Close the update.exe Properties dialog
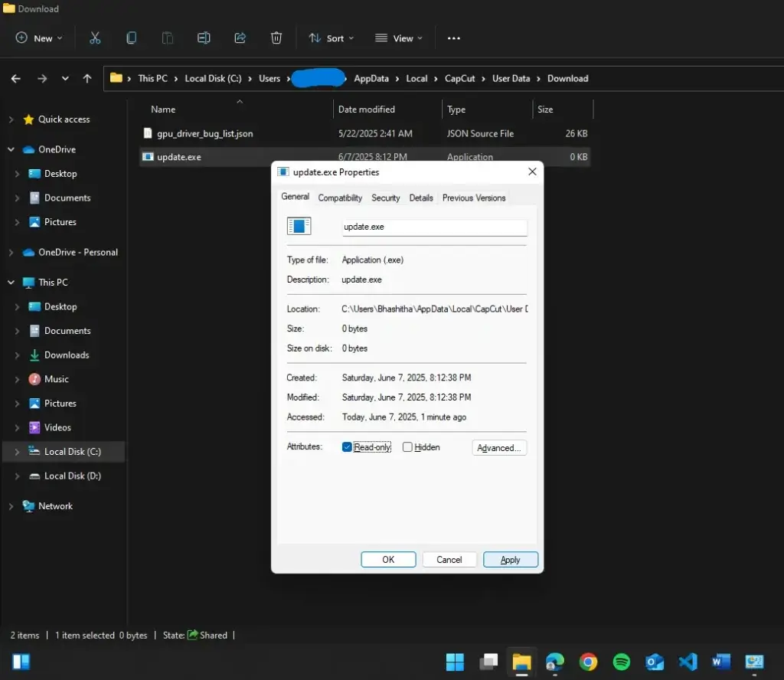Viewport: 784px width, 680px height. tap(532, 172)
